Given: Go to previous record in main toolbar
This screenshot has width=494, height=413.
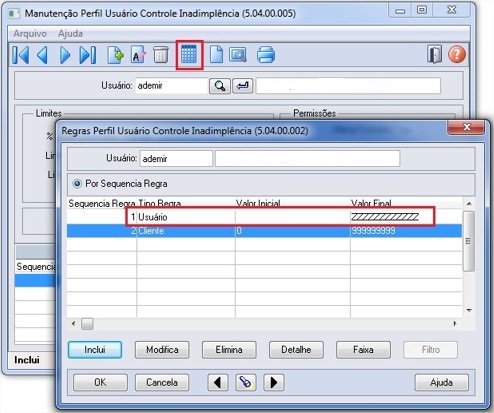Looking at the screenshot, I should coord(42,55).
